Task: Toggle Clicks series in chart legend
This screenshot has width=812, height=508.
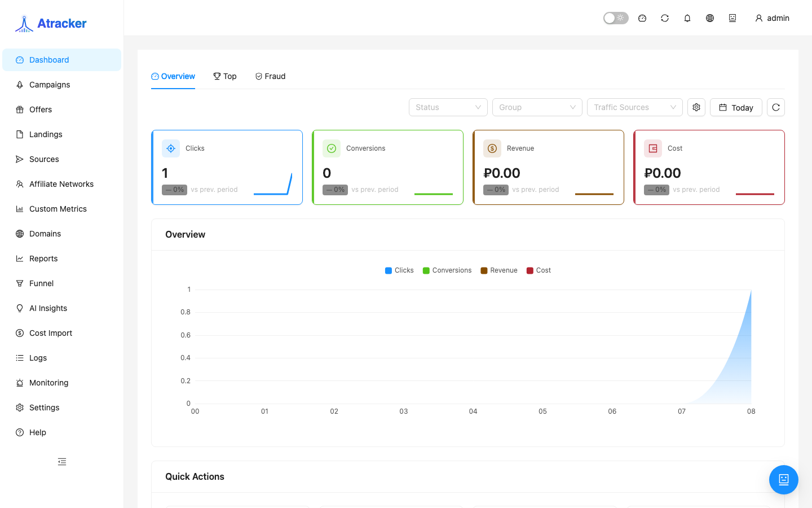Action: click(399, 270)
